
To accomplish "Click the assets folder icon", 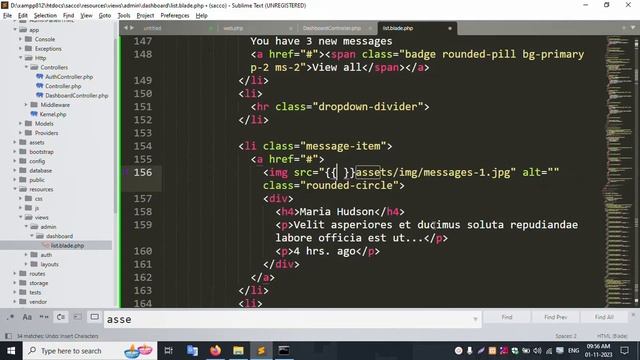I will [x=23, y=142].
